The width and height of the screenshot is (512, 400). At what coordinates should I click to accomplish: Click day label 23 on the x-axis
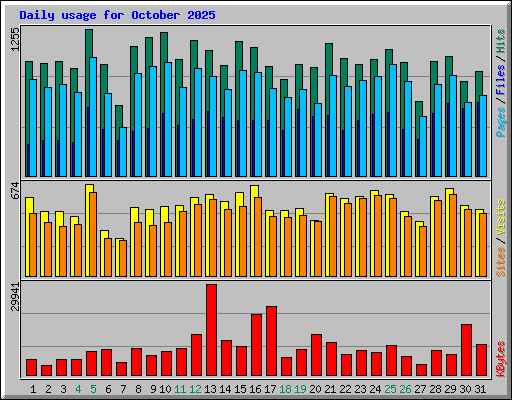pyautogui.click(x=360, y=389)
